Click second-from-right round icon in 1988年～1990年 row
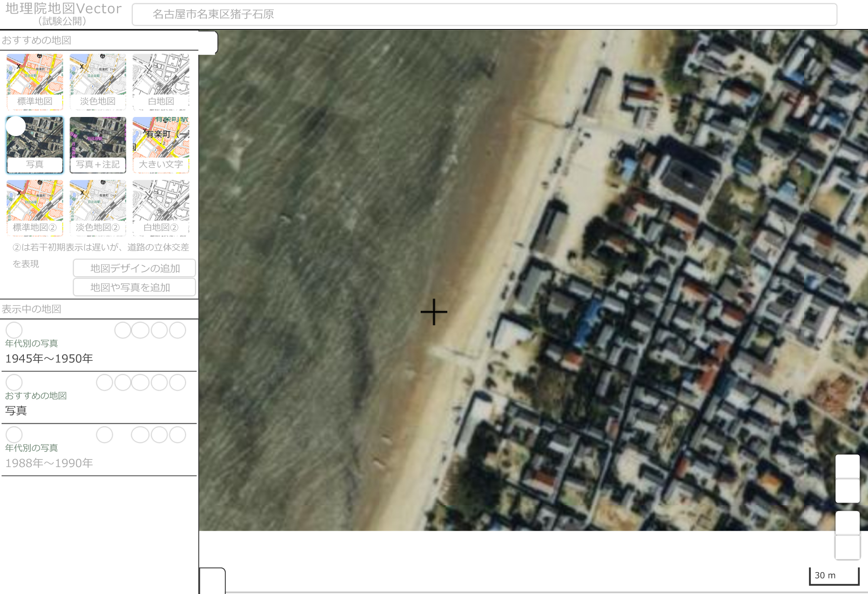The height and width of the screenshot is (594, 868). click(x=159, y=434)
